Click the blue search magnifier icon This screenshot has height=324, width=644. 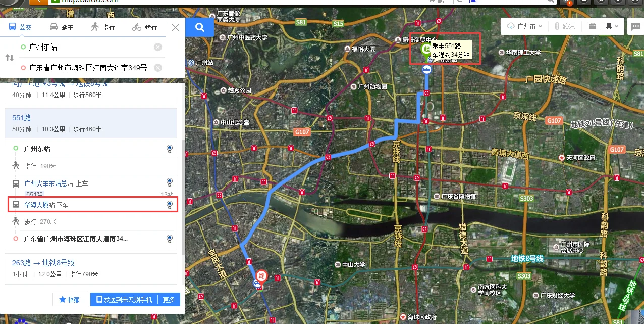click(x=199, y=27)
